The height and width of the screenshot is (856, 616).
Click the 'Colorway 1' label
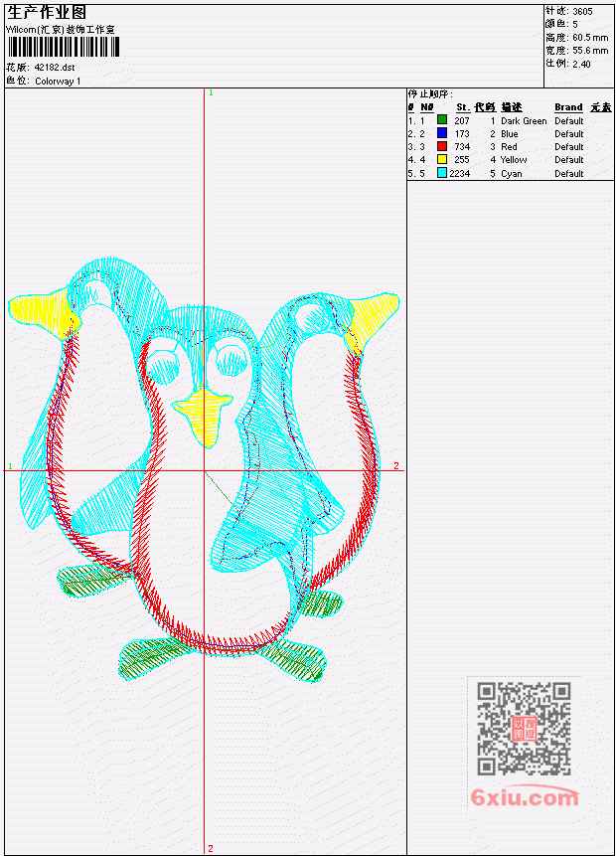tap(58, 82)
